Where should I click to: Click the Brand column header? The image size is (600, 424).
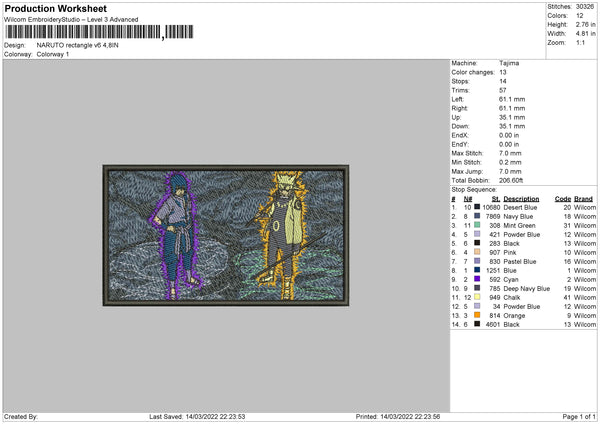click(x=584, y=198)
